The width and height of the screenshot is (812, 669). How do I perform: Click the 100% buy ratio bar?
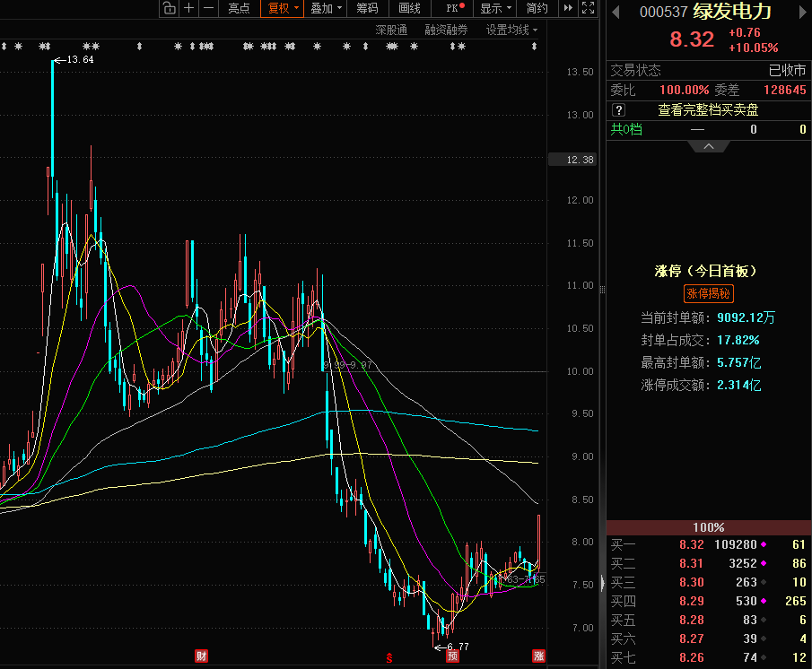[709, 527]
